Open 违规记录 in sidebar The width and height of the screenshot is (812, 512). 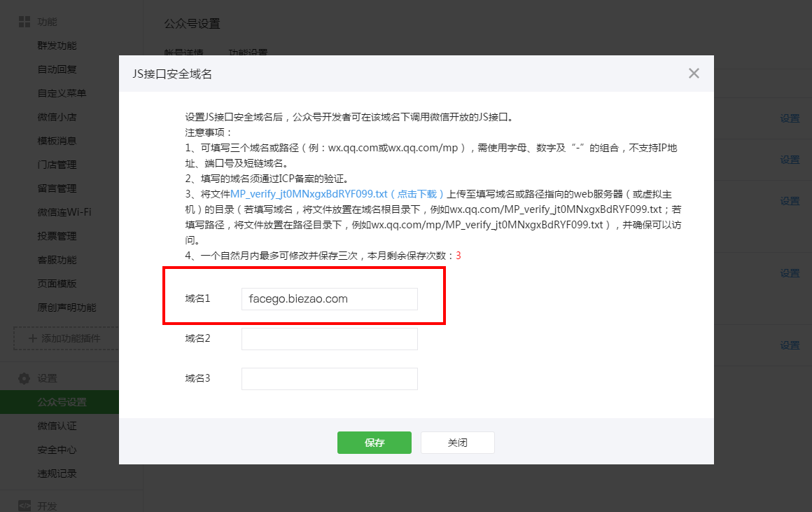pyautogui.click(x=57, y=473)
